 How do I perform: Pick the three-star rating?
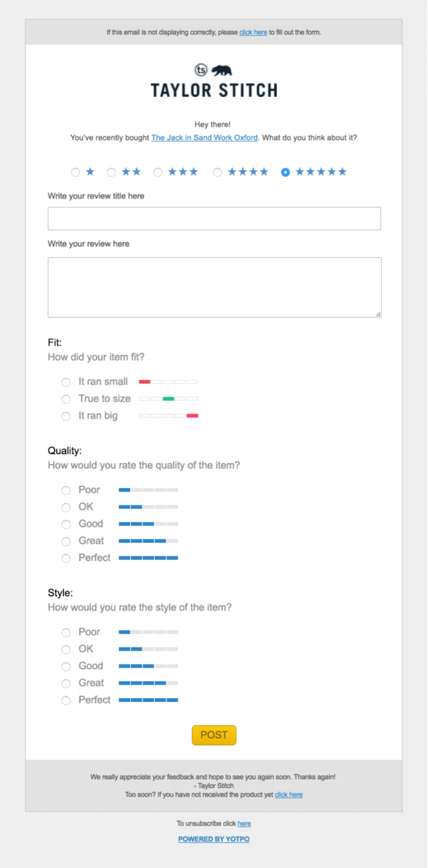point(158,172)
